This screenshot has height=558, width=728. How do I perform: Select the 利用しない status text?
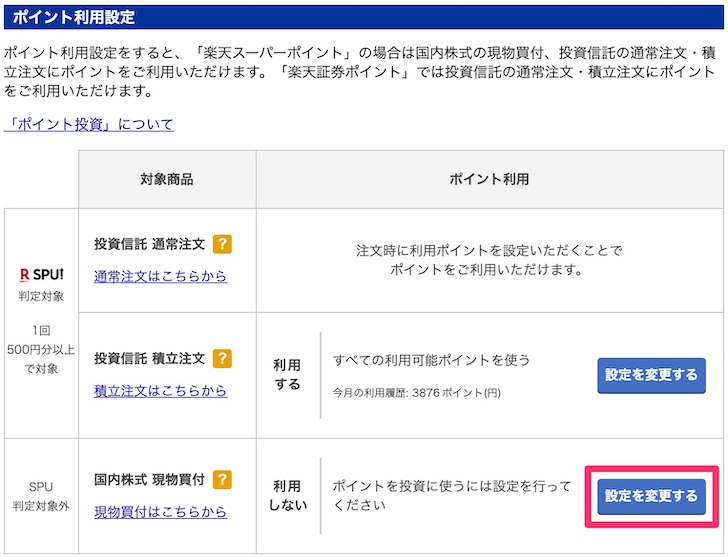(288, 496)
